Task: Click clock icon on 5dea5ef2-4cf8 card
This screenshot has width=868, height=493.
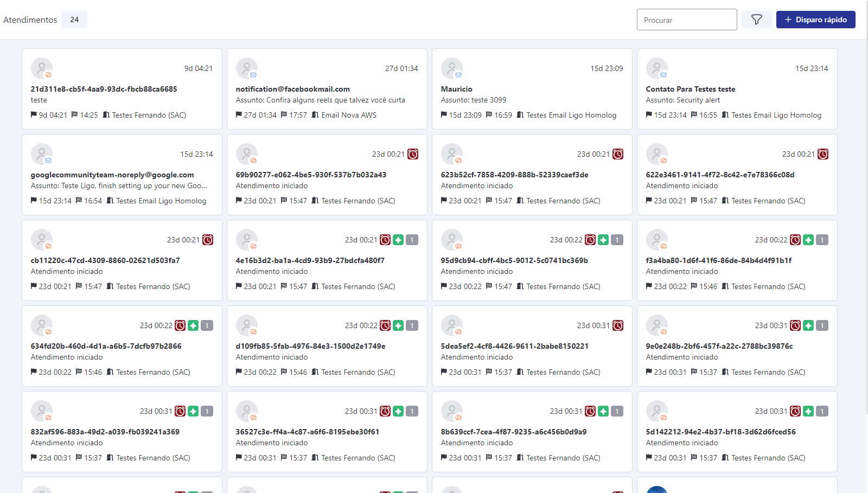Action: (618, 325)
